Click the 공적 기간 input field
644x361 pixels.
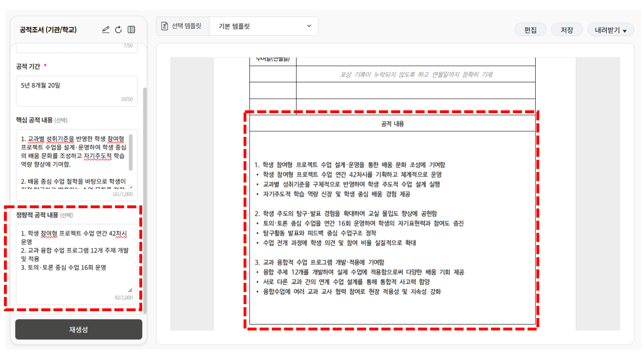click(77, 91)
